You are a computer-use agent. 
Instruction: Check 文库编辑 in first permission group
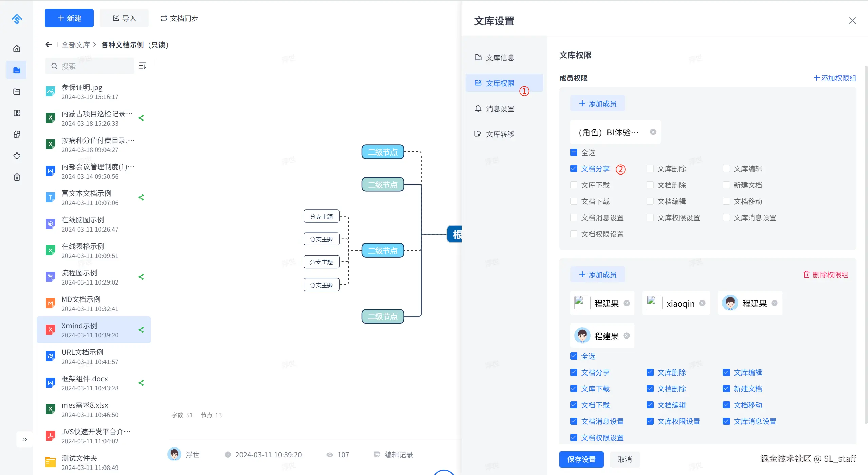click(x=726, y=168)
